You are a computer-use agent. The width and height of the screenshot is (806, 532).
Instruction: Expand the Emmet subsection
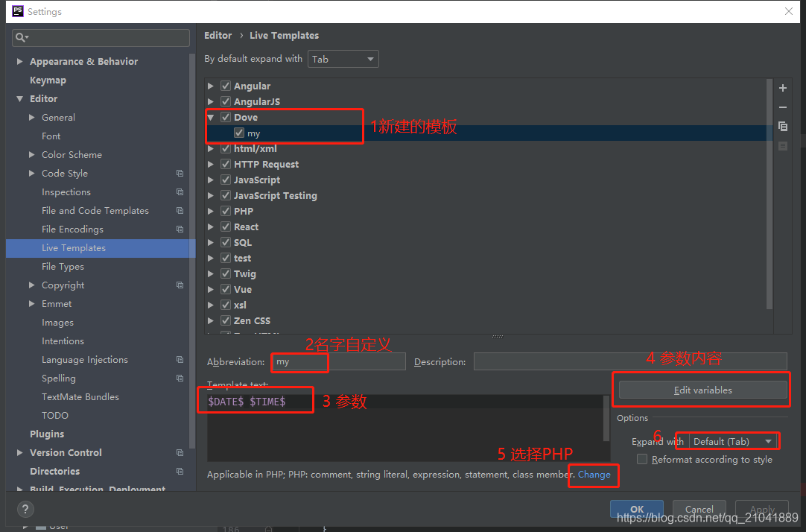coord(32,303)
